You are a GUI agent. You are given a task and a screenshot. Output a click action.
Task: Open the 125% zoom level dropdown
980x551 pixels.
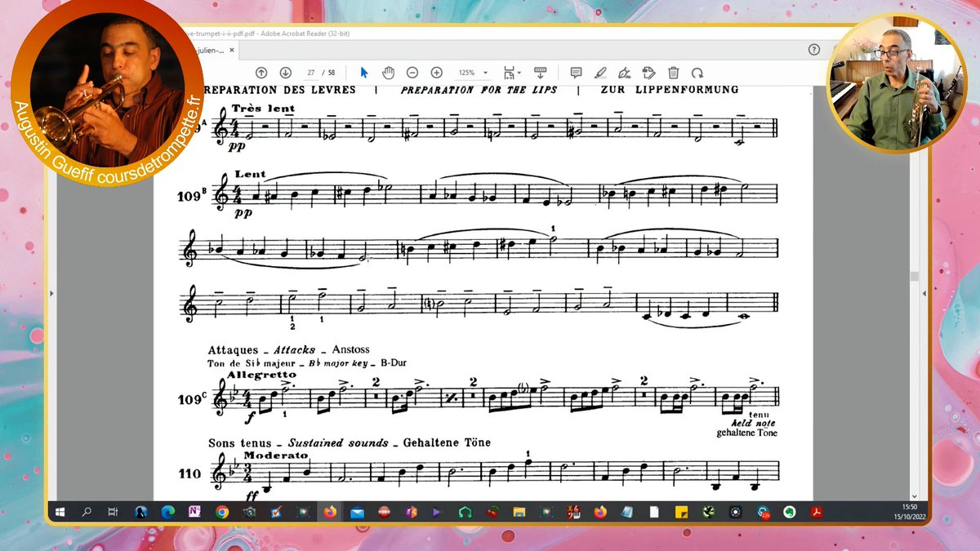473,73
